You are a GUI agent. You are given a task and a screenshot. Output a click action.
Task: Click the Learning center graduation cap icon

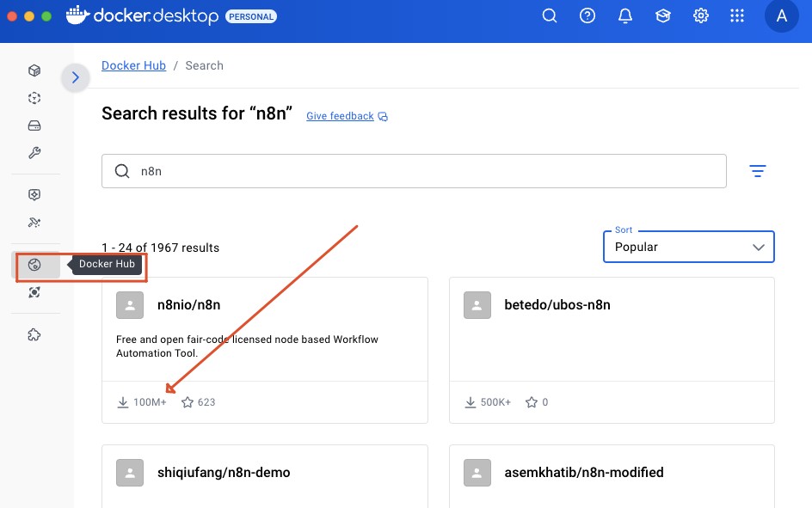pos(663,15)
